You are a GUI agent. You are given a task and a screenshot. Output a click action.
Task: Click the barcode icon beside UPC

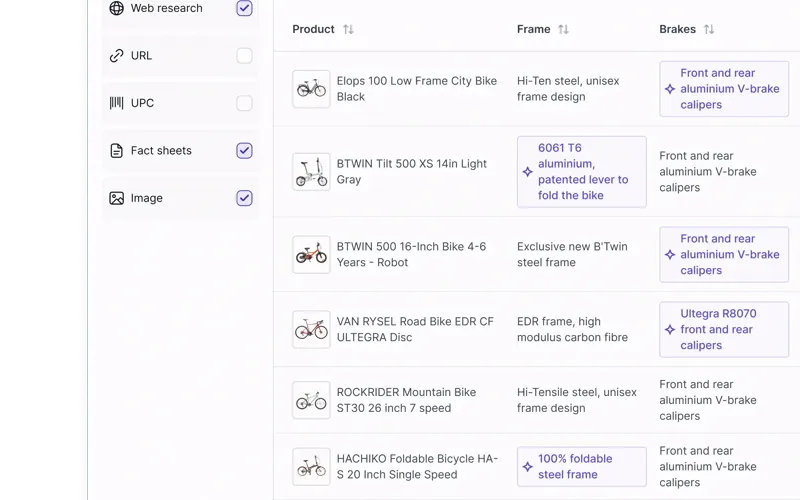[116, 103]
